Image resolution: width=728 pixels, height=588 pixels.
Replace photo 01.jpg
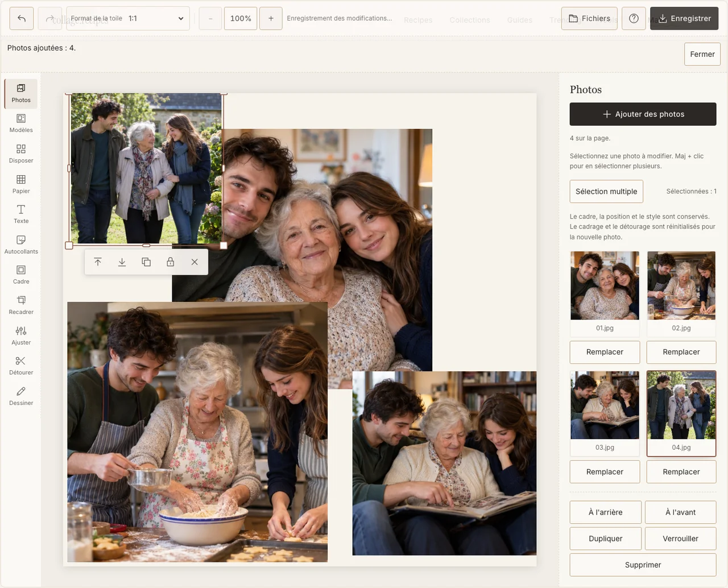tap(605, 352)
